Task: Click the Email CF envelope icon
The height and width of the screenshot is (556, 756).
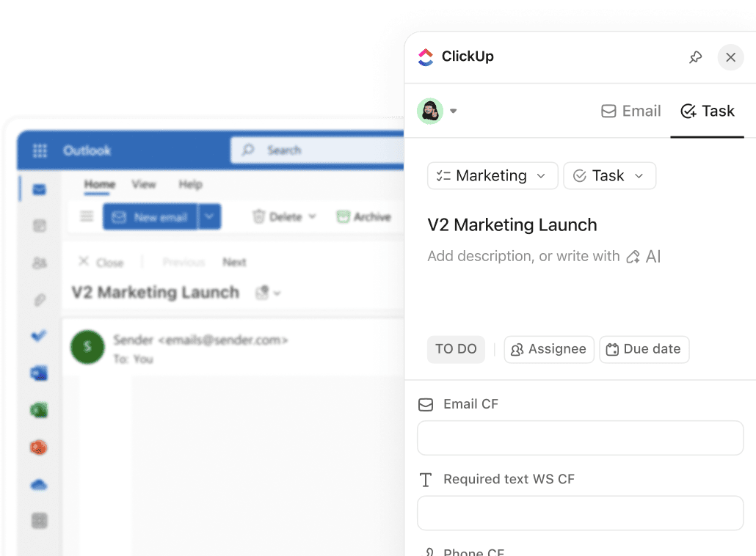Action: pyautogui.click(x=425, y=405)
